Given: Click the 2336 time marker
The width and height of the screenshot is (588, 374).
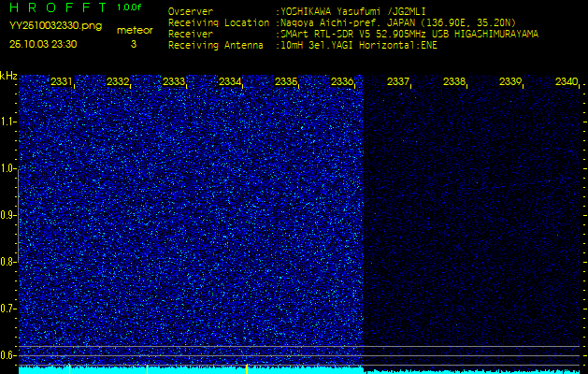Looking at the screenshot, I should point(342,81).
